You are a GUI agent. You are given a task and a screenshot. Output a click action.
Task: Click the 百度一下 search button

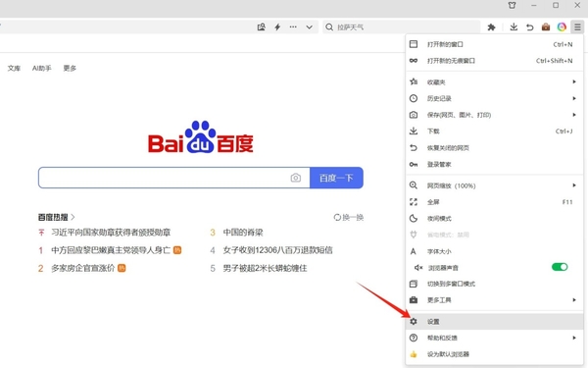coord(336,178)
